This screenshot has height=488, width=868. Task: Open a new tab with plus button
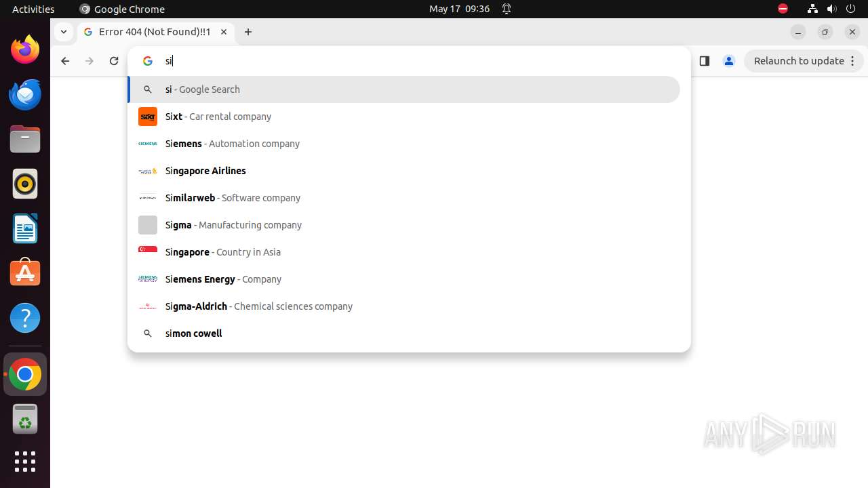click(x=248, y=32)
